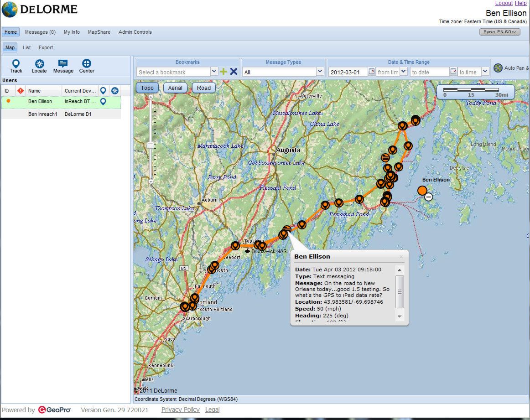Click popup scrollbar down arrow
Viewport: 530px width, 420px height.
400,316
